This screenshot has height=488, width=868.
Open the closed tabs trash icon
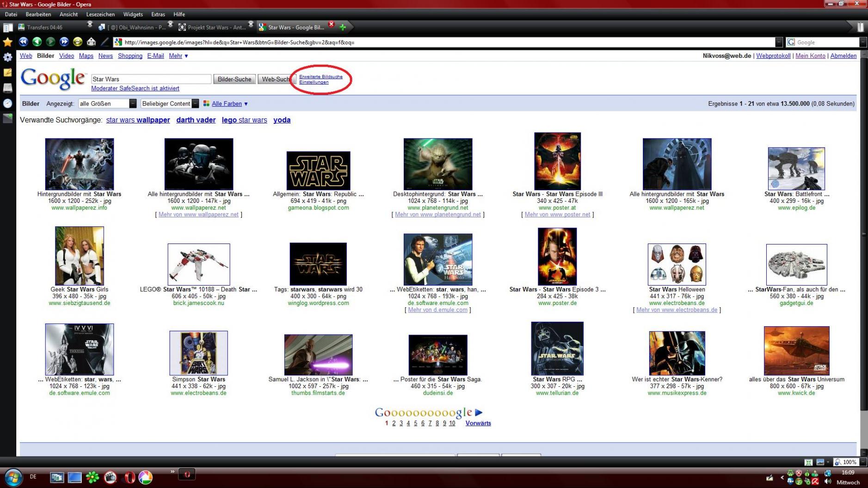tap(860, 27)
